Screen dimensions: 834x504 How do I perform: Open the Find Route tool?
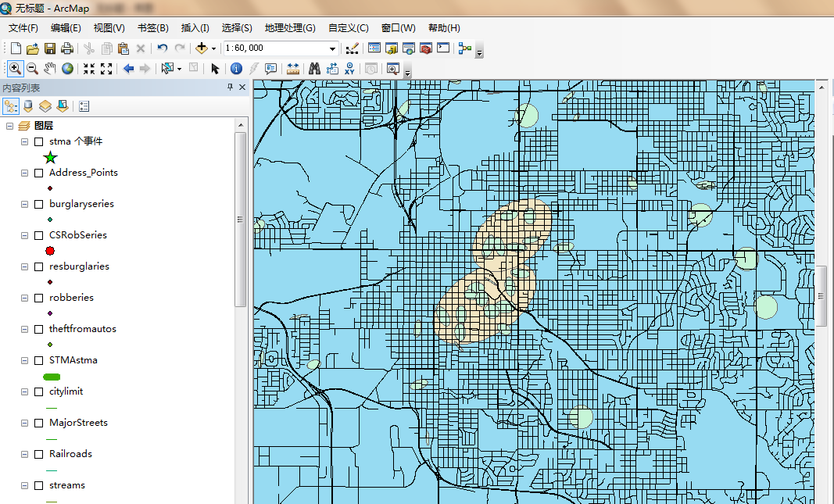(332, 69)
